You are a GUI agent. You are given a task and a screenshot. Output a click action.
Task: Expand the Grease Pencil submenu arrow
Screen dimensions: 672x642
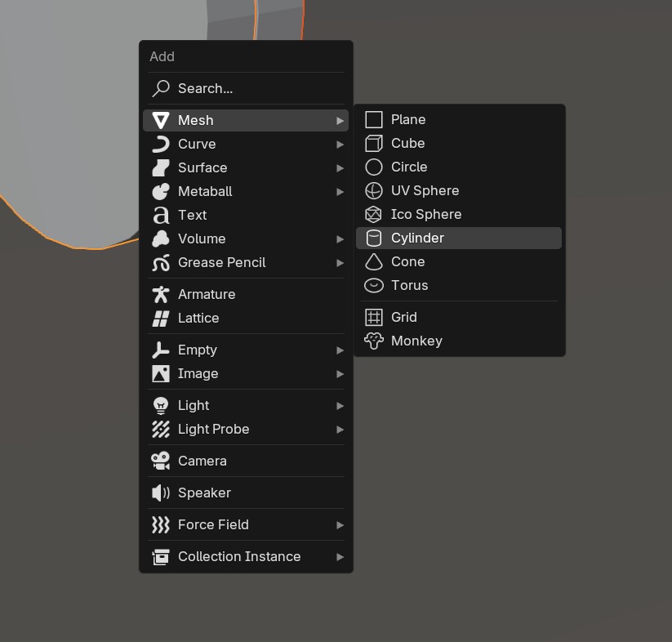coord(340,263)
